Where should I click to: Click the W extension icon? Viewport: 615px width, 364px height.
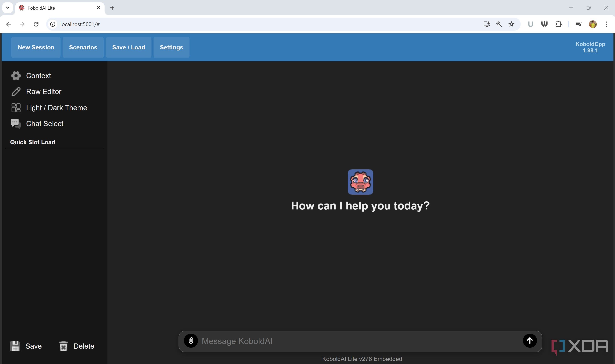point(544,24)
